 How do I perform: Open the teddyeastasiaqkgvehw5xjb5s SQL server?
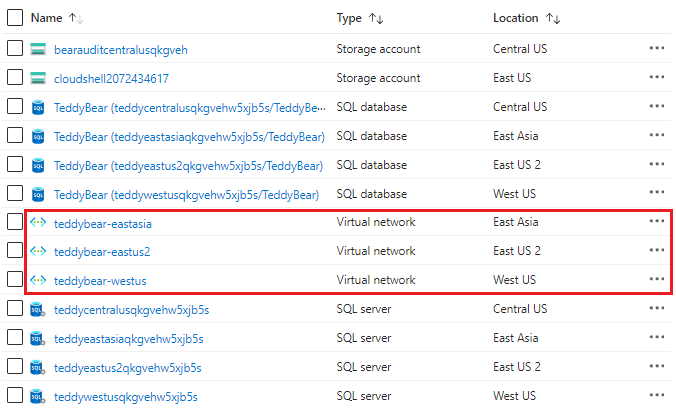[x=128, y=339]
